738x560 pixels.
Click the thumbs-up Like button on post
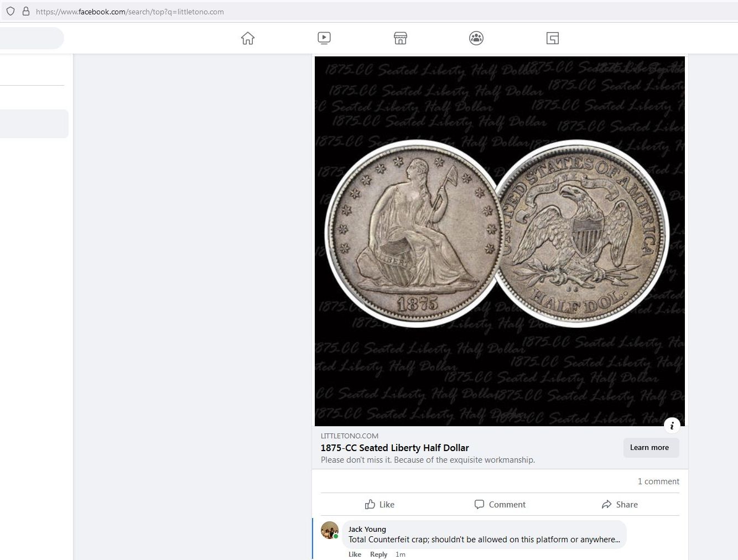coord(380,504)
